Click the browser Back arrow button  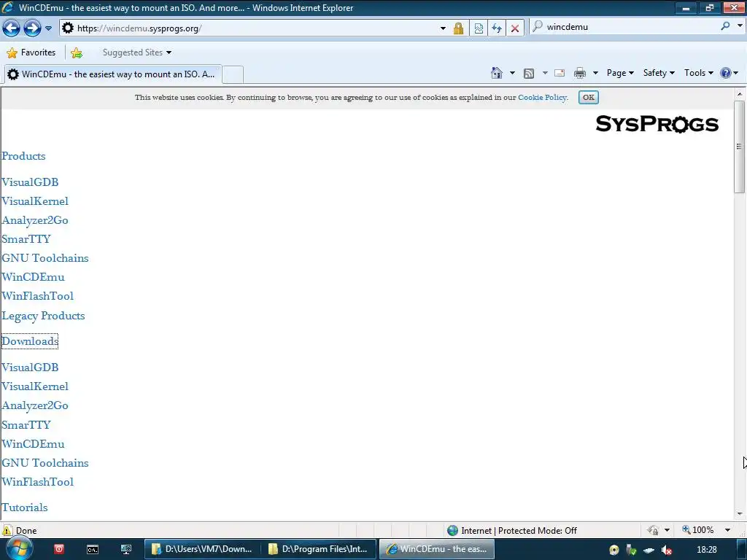point(11,28)
